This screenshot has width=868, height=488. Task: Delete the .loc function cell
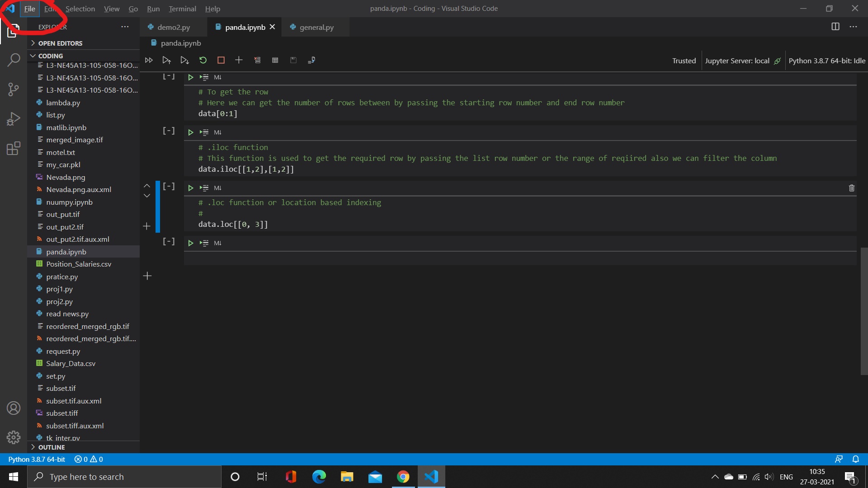pos(852,188)
